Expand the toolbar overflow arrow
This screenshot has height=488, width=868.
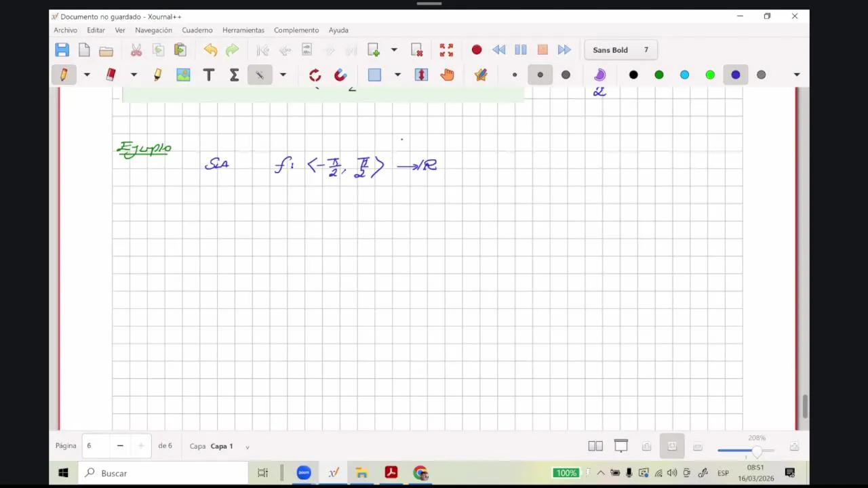[x=797, y=75]
